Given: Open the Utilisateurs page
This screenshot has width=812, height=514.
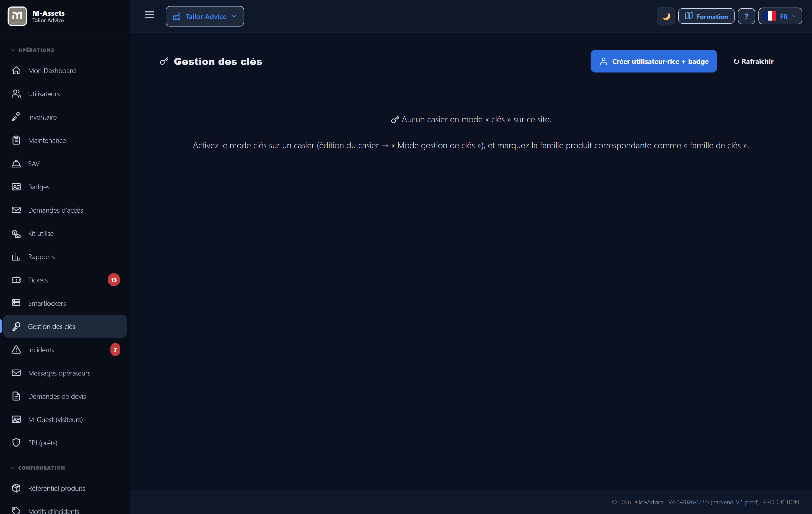Looking at the screenshot, I should coord(65,94).
